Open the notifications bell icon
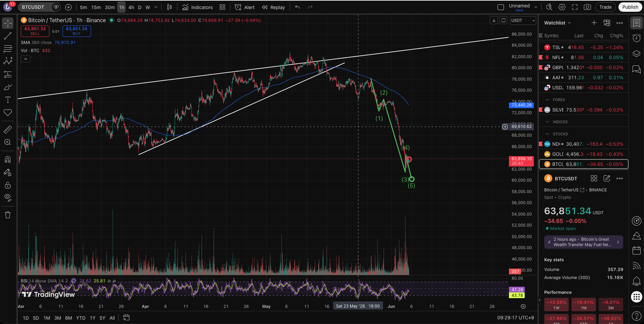 click(636, 281)
